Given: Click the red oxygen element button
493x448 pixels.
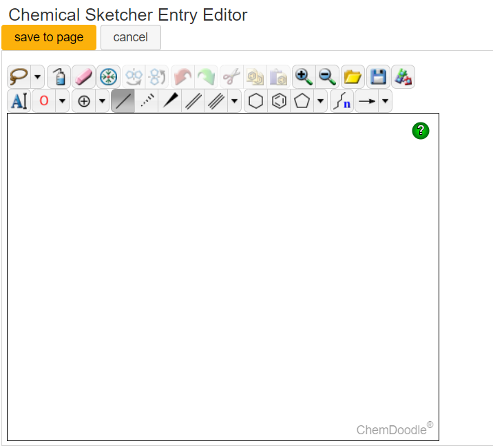Looking at the screenshot, I should pyautogui.click(x=44, y=101).
